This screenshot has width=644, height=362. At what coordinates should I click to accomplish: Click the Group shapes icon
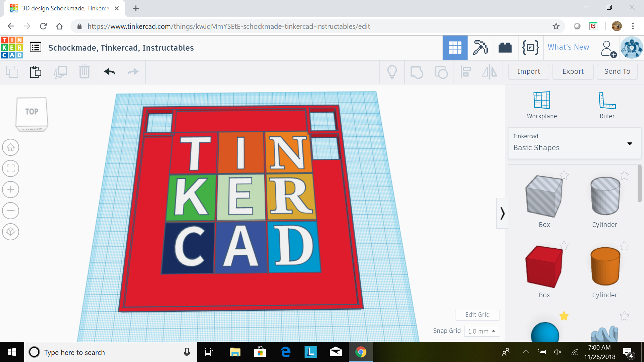(417, 72)
